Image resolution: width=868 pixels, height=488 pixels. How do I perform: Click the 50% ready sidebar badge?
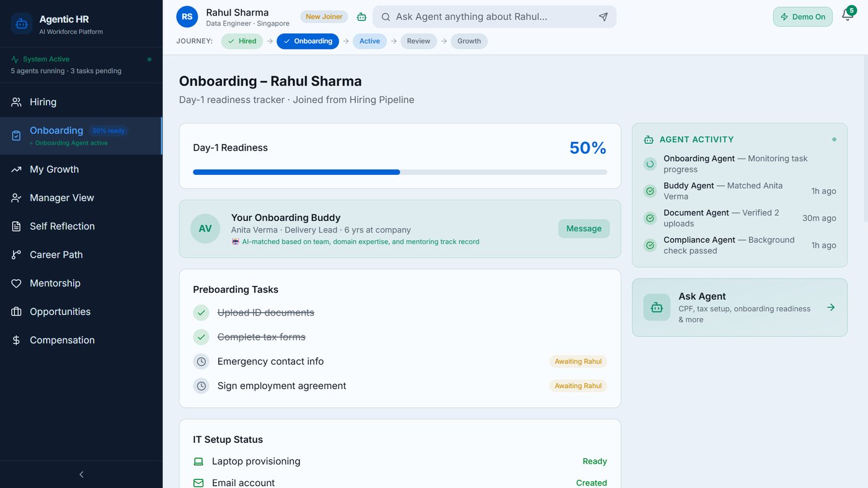click(108, 131)
